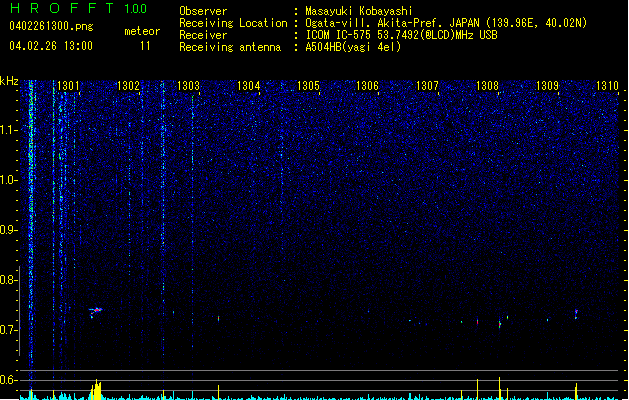Click time marker 1307

tap(427, 86)
